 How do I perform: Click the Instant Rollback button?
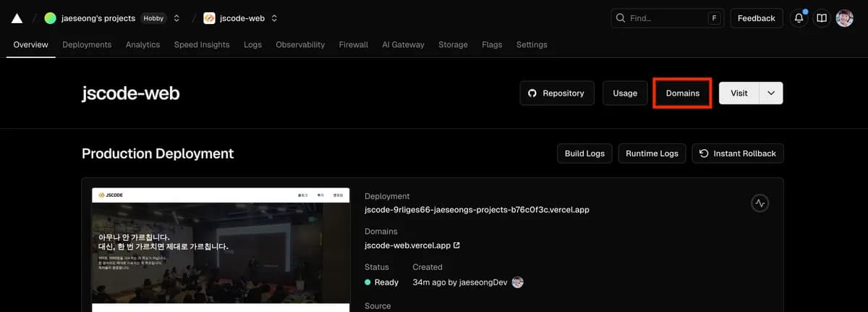click(738, 153)
